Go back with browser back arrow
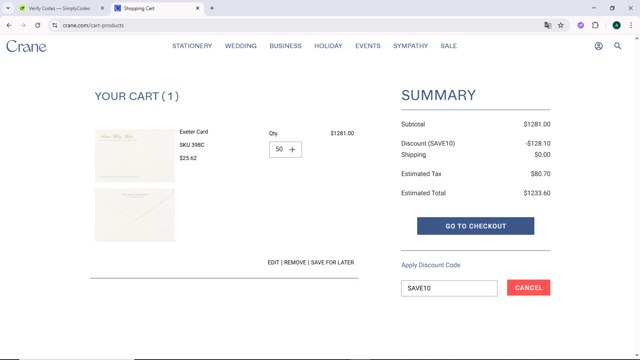Image resolution: width=640 pixels, height=360 pixels. [9, 25]
